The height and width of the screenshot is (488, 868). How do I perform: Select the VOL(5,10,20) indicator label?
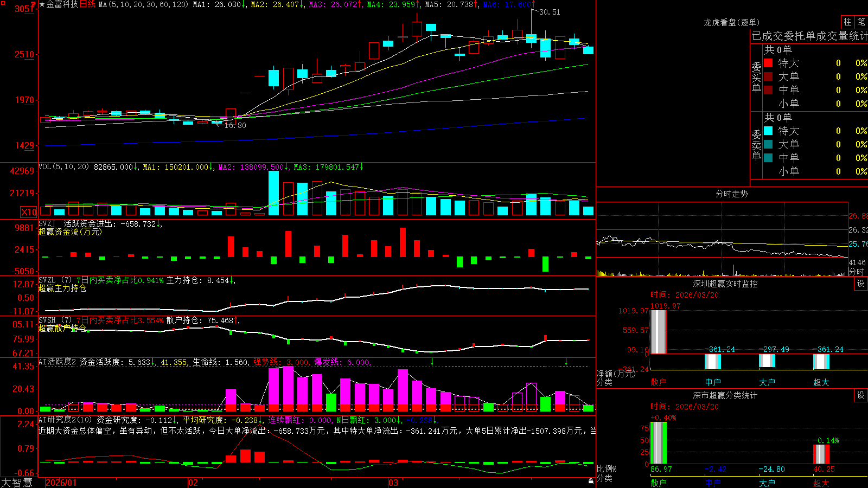(x=63, y=167)
